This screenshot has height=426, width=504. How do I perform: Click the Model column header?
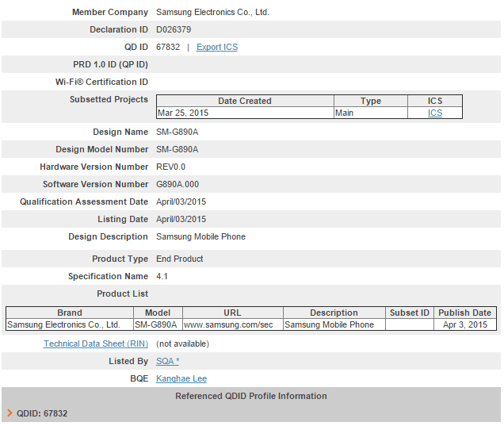(x=158, y=313)
